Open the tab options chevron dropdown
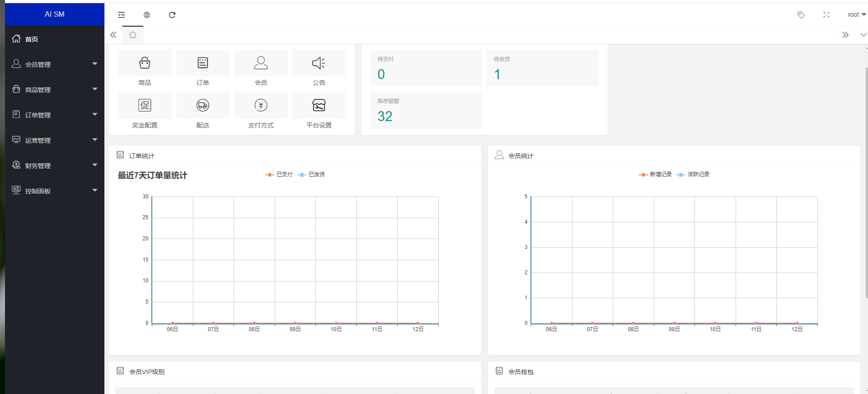 tap(863, 35)
